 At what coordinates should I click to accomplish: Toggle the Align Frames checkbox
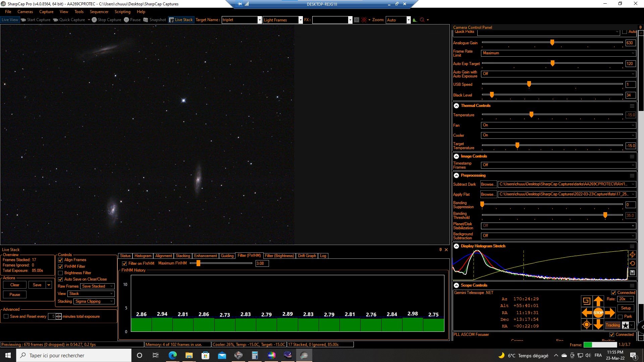click(x=60, y=260)
